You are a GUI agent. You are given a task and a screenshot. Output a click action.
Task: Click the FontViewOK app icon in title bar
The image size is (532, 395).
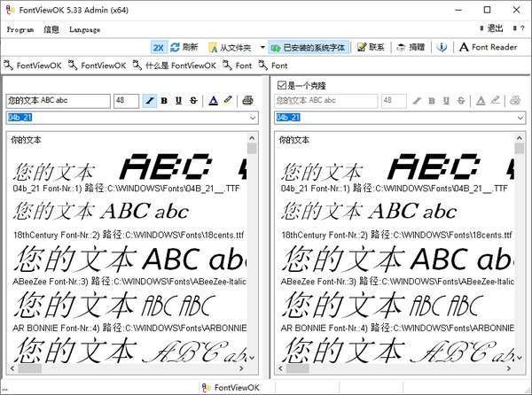point(10,10)
